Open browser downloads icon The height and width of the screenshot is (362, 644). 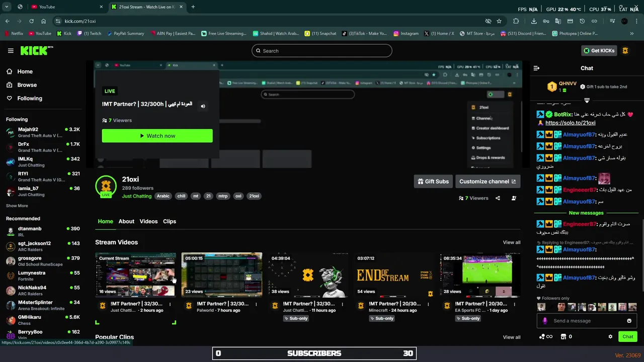pyautogui.click(x=534, y=21)
